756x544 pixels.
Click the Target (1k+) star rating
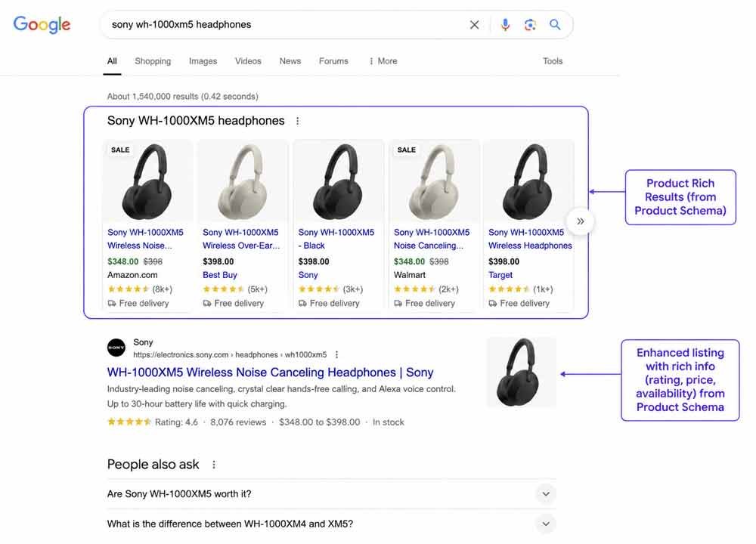click(x=520, y=289)
